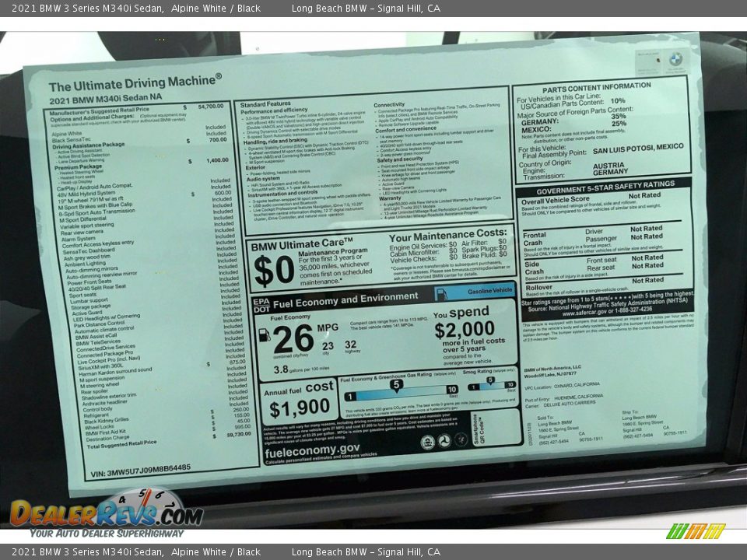
Task: Click GOVERNMENT 5-STAR SAFETY RATINGS banner
Action: [605, 187]
